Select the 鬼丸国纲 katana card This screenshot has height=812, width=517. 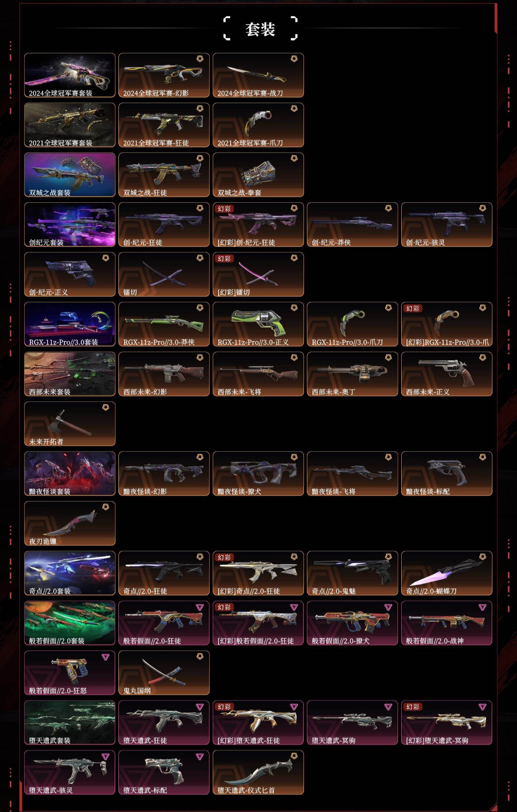pos(164,673)
